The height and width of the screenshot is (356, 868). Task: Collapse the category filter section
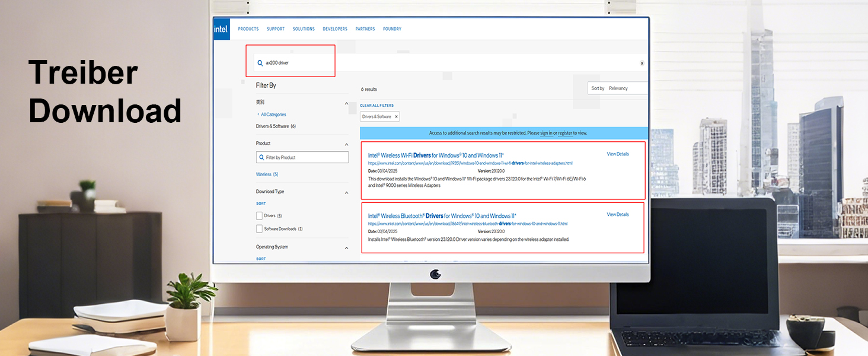346,103
